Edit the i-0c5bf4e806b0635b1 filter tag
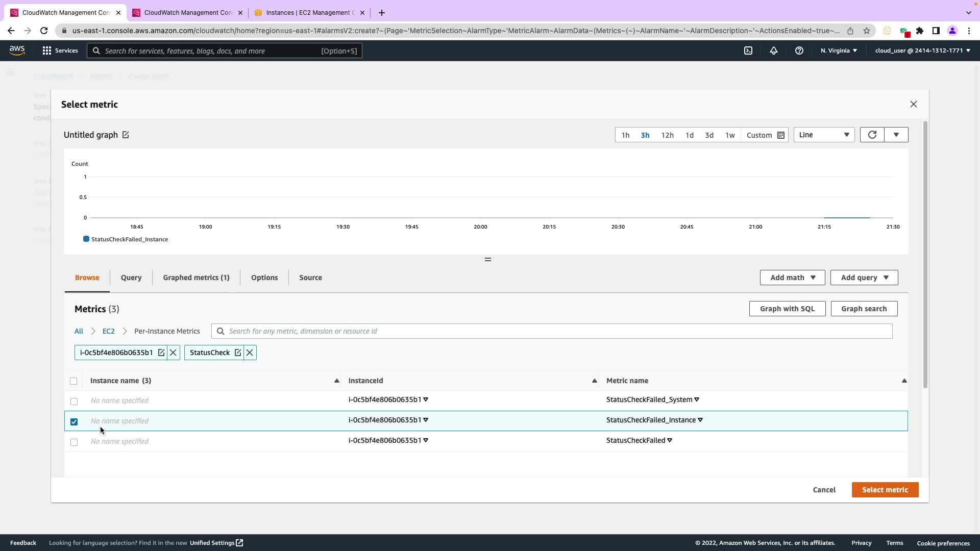The width and height of the screenshot is (980, 551). 161,353
